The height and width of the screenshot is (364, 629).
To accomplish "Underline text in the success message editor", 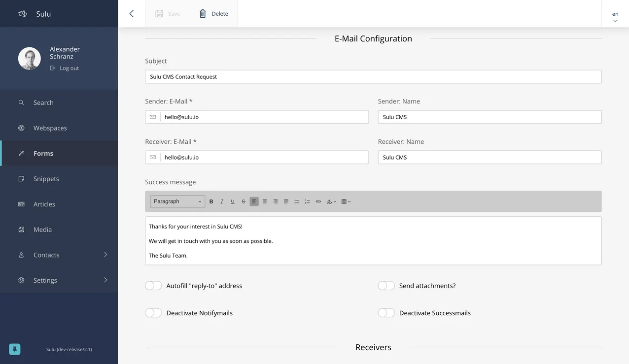I will (232, 201).
